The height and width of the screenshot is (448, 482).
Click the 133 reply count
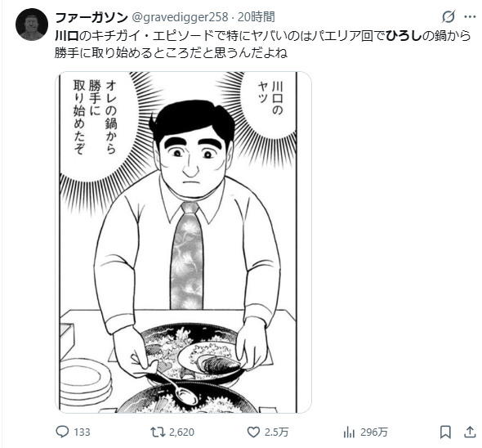[x=82, y=432]
